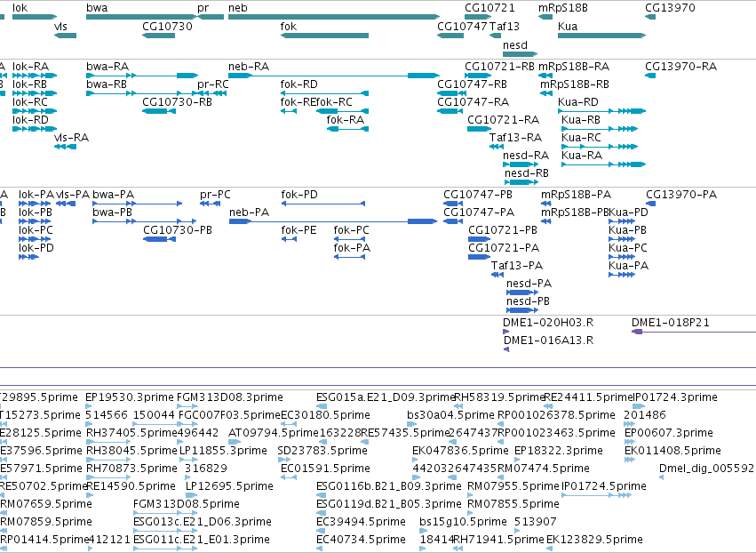Click transcript CG10730-RB
This screenshot has height=553, width=756.
coord(177,102)
